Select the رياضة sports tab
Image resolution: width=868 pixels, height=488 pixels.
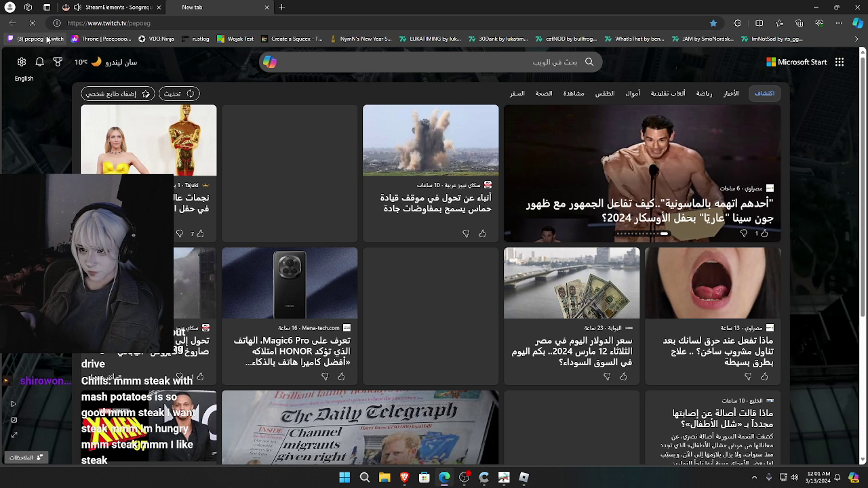pos(704,94)
